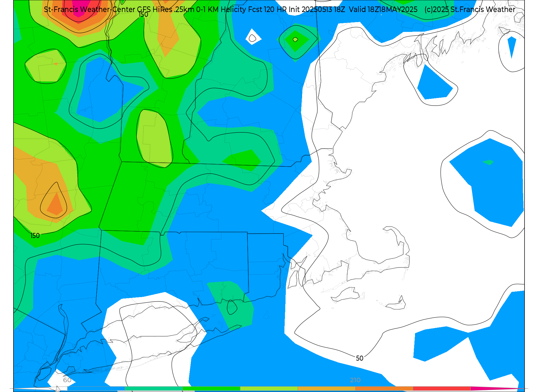Screen dimensions: 538x392
Task: Click the "150" contour label on the left
Action: click(x=35, y=235)
